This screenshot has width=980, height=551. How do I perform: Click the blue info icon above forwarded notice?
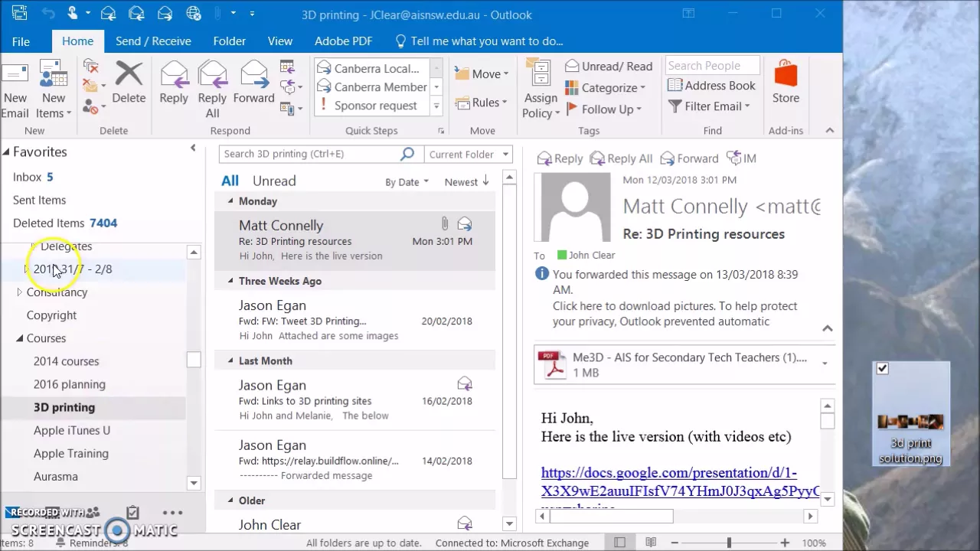click(x=541, y=274)
